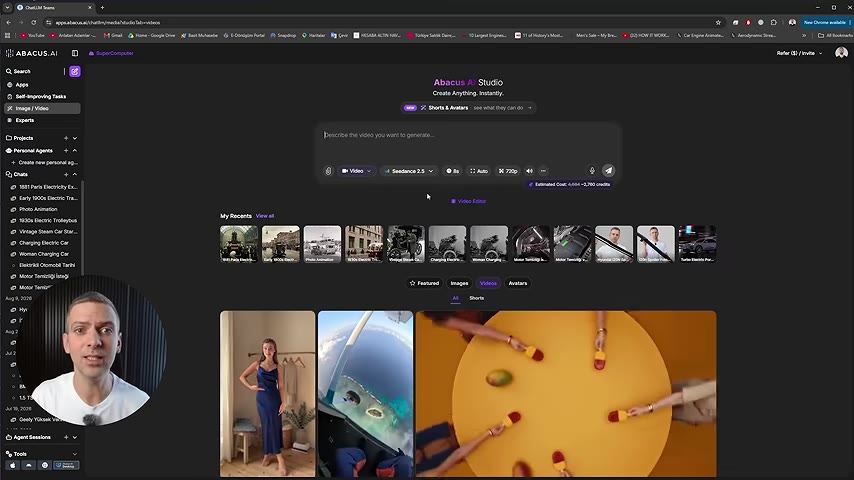Select the Videos tab

(488, 283)
